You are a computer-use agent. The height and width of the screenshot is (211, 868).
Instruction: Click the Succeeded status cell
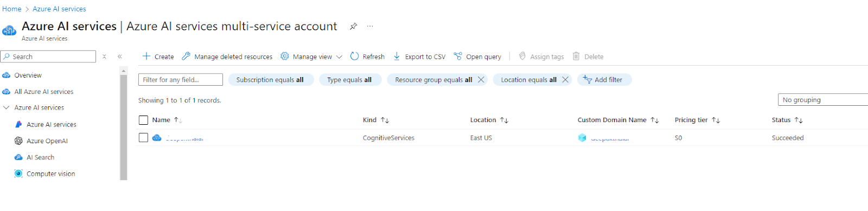788,138
